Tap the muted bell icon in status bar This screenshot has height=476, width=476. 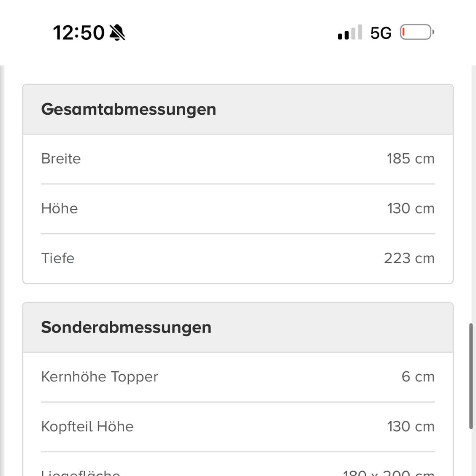point(117,32)
